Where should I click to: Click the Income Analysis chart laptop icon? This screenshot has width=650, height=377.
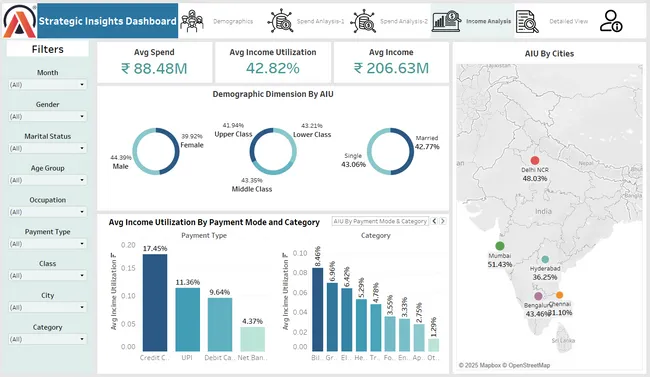[446, 21]
